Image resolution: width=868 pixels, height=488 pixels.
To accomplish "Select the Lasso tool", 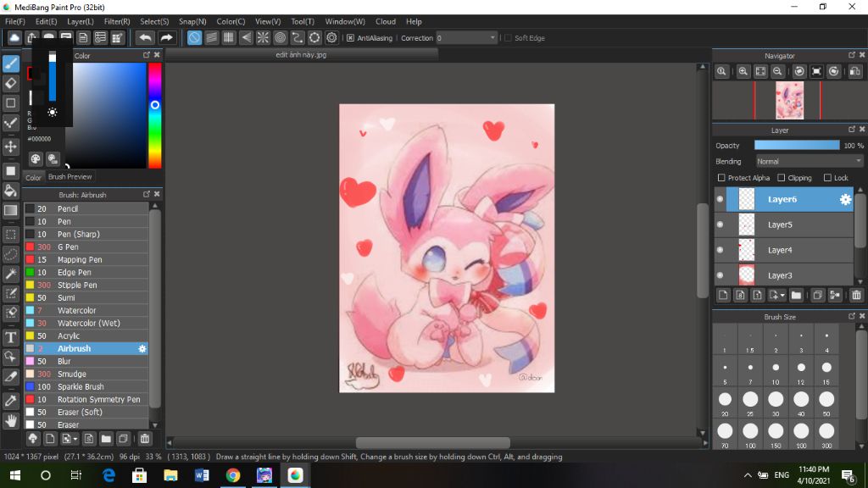I will pos(10,254).
